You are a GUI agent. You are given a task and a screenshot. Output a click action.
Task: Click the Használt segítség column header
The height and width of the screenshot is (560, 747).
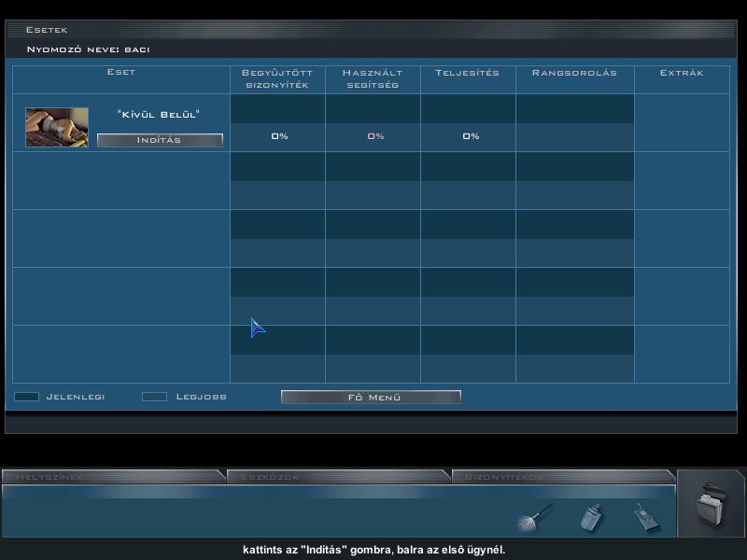pos(373,79)
